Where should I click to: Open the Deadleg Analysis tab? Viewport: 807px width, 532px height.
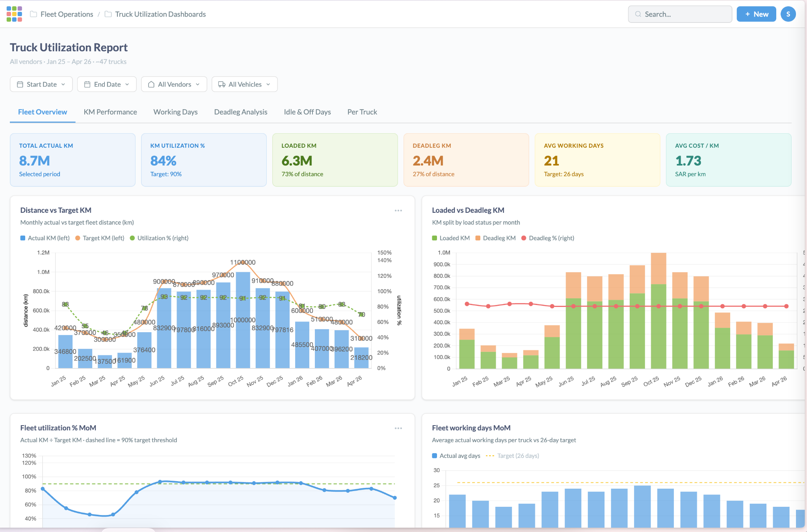click(x=241, y=112)
